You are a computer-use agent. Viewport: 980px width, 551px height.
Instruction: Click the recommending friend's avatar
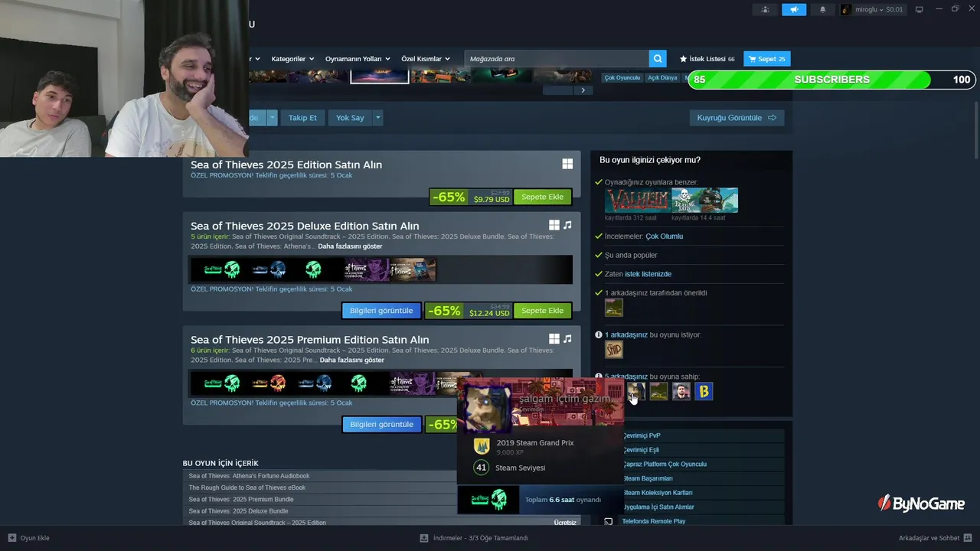(614, 308)
